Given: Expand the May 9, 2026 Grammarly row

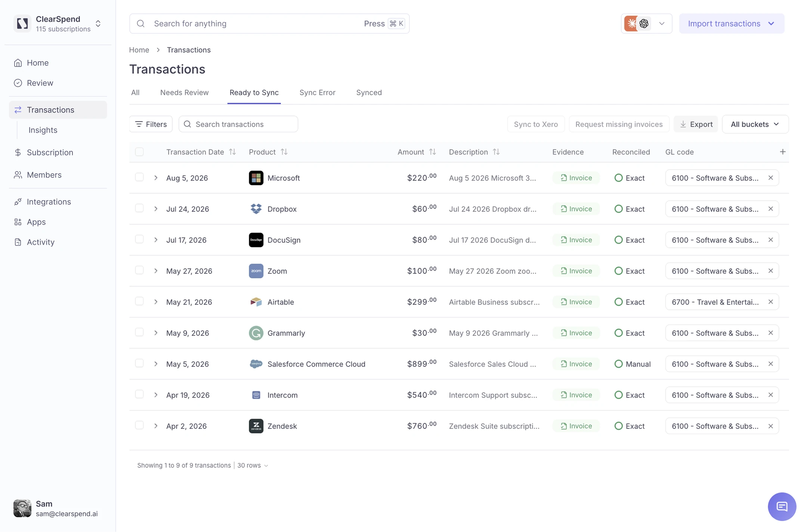Looking at the screenshot, I should [x=156, y=333].
